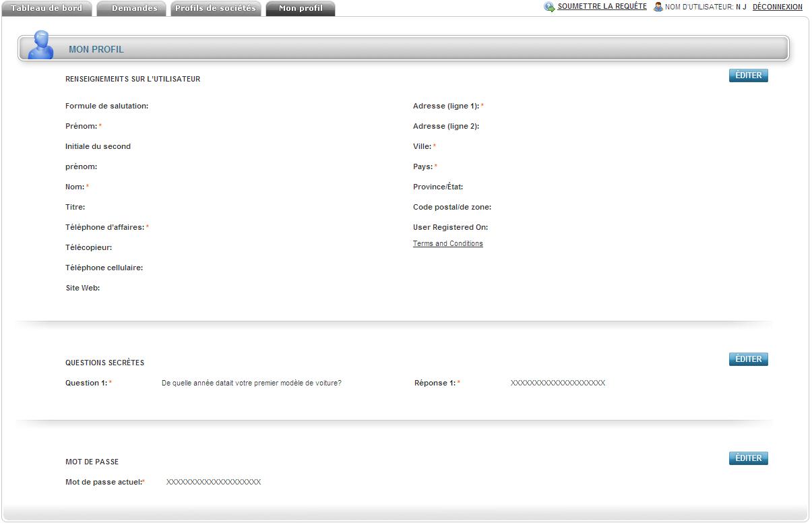812x525 pixels.
Task: Click the 'Mot de passe actuel:' label
Action: [104, 482]
